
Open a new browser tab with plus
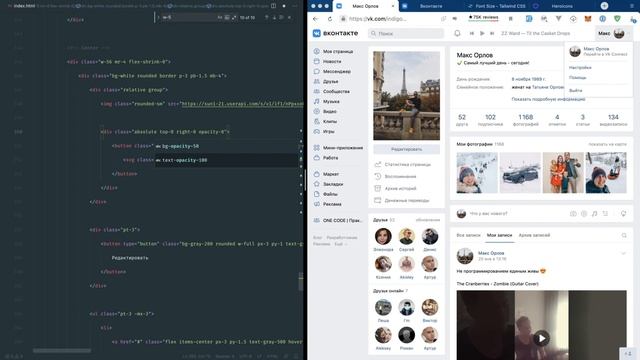[x=604, y=6]
